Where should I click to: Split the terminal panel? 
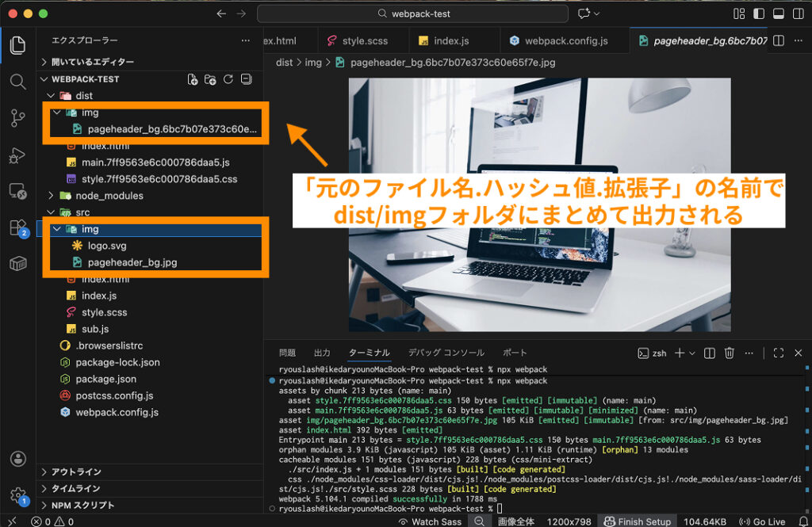pyautogui.click(x=710, y=353)
